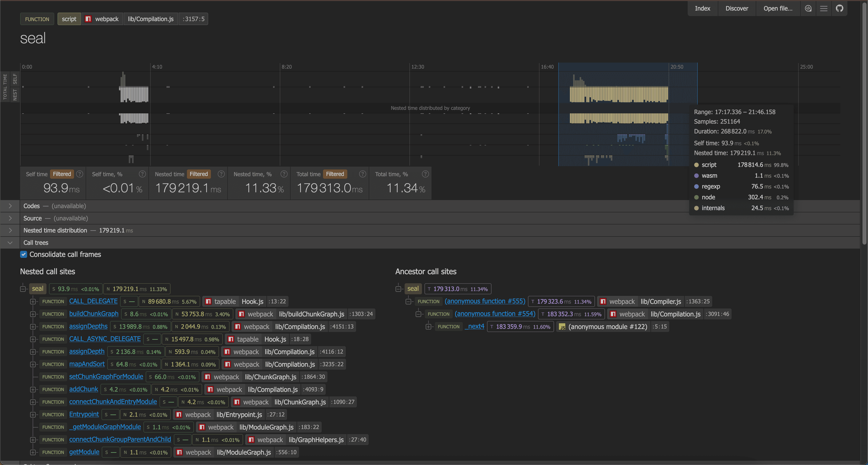868x465 pixels.
Task: Collapse seal node in Ancestor call sites
Action: [398, 289]
